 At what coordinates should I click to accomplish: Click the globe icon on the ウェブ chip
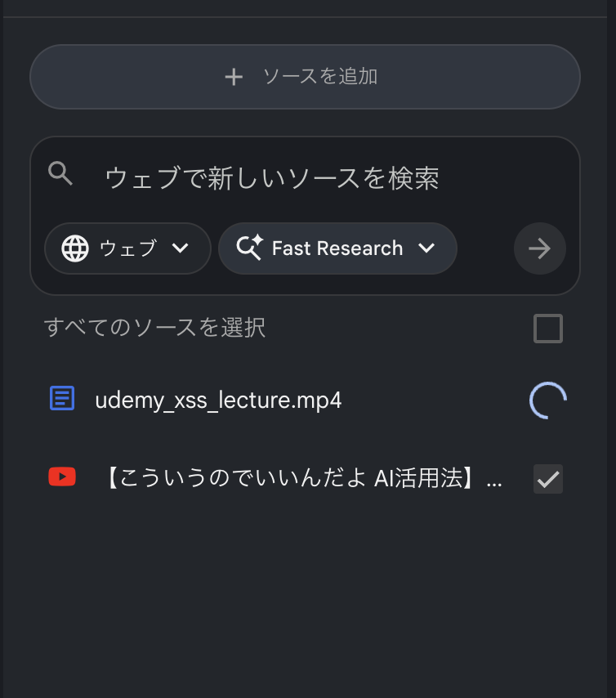pos(75,248)
